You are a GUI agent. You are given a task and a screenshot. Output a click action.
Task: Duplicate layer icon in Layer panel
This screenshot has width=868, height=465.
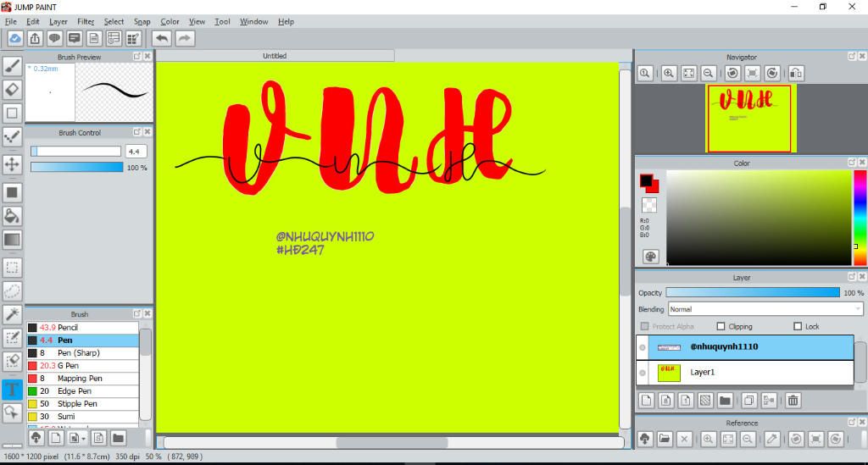click(x=749, y=401)
